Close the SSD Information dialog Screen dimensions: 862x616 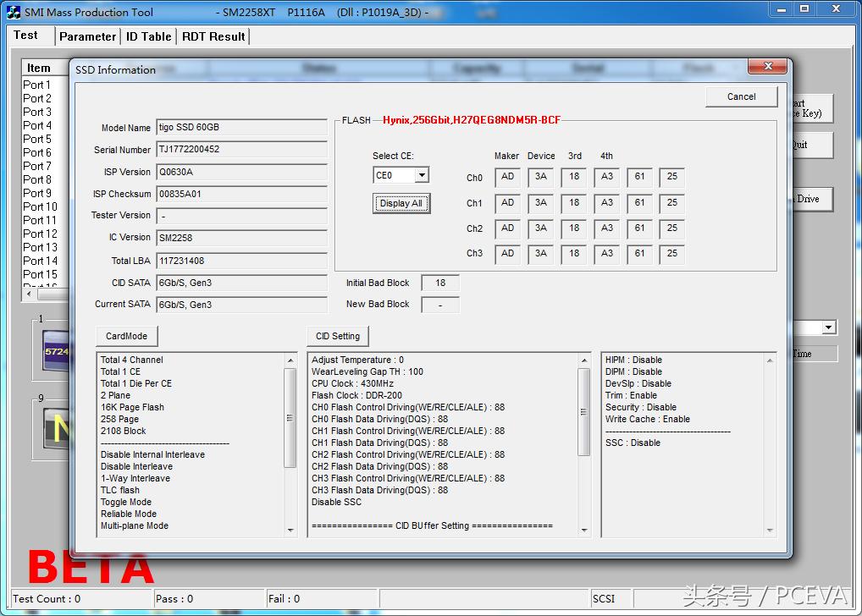pyautogui.click(x=768, y=67)
